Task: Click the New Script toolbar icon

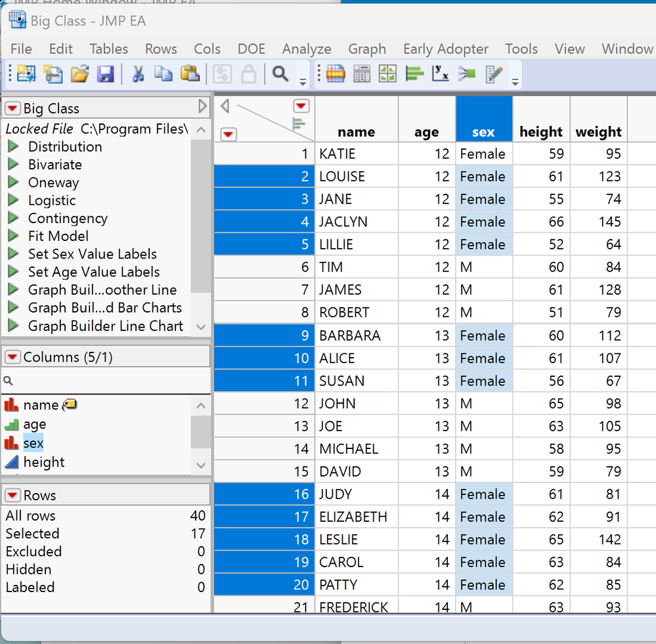Action: click(53, 74)
